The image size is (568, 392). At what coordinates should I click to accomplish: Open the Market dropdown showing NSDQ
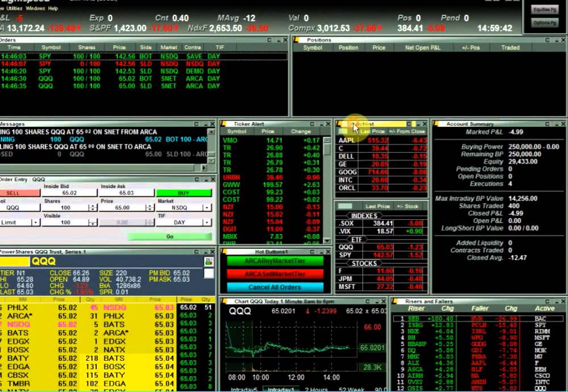coord(207,207)
